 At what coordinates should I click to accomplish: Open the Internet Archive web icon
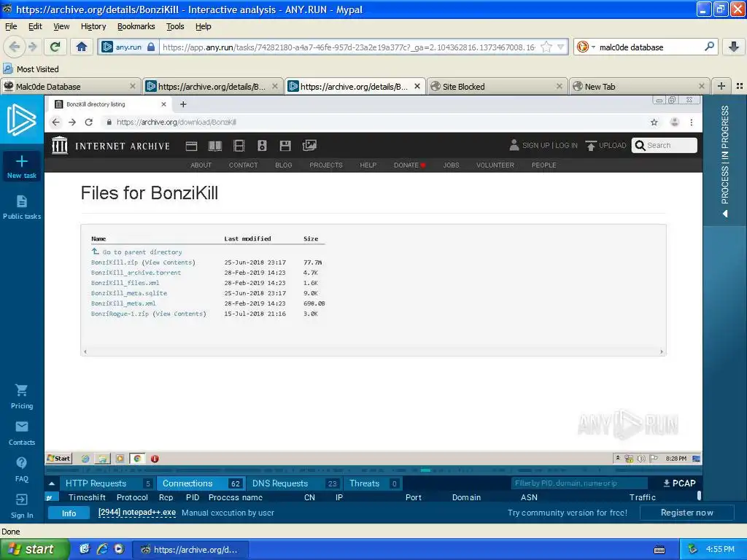click(192, 146)
